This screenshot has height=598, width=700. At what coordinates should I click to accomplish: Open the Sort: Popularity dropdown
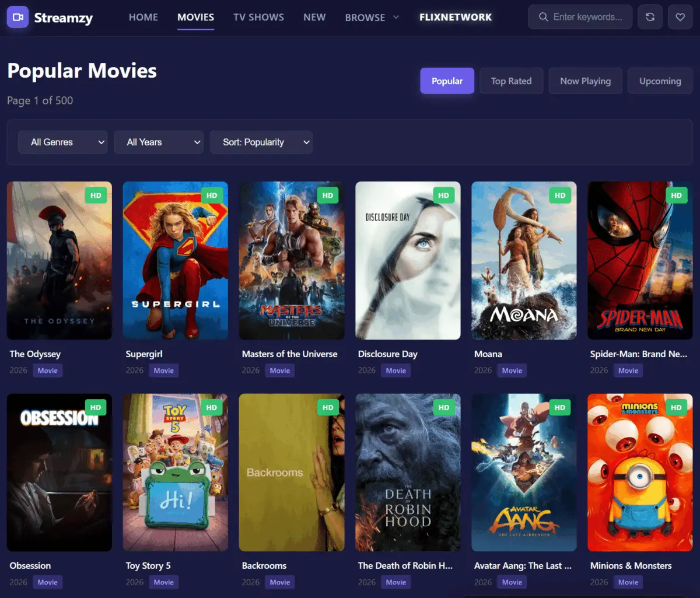point(261,142)
